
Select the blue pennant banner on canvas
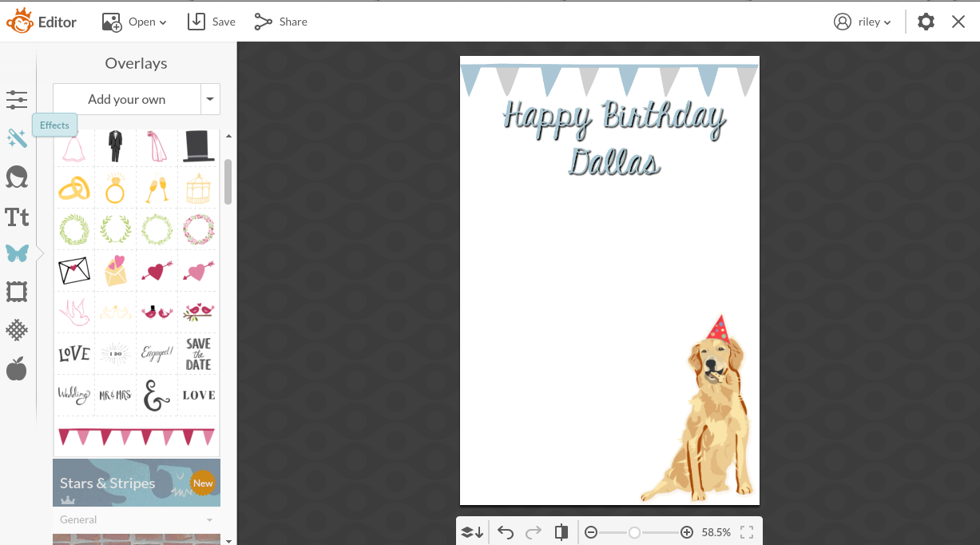coord(609,80)
